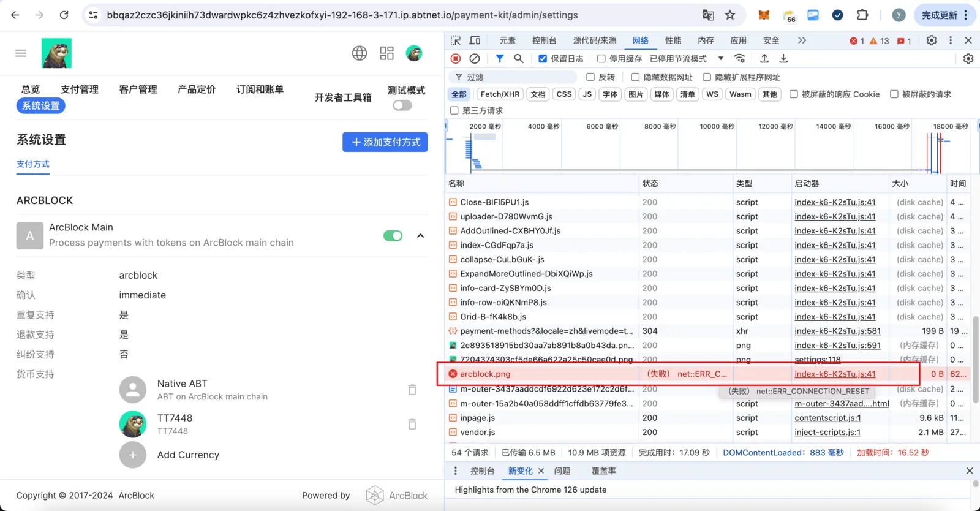
Task: Reload the browser page
Action: pos(64,15)
